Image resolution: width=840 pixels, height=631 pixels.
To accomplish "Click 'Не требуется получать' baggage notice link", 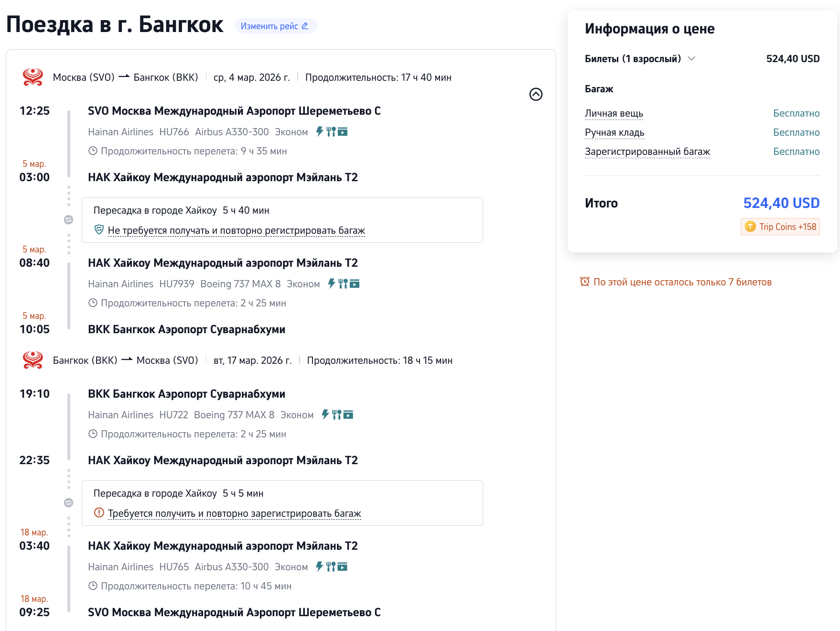I will [236, 230].
